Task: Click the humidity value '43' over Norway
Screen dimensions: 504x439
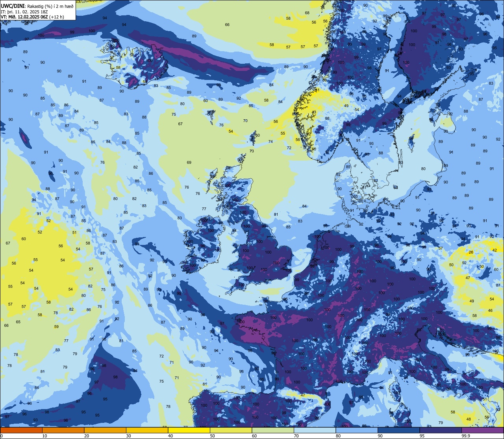Action: (314, 112)
